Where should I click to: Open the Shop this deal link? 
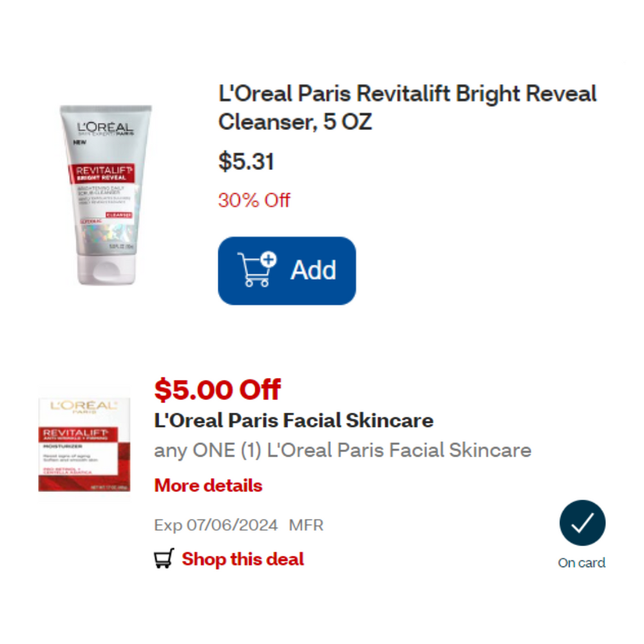[243, 559]
